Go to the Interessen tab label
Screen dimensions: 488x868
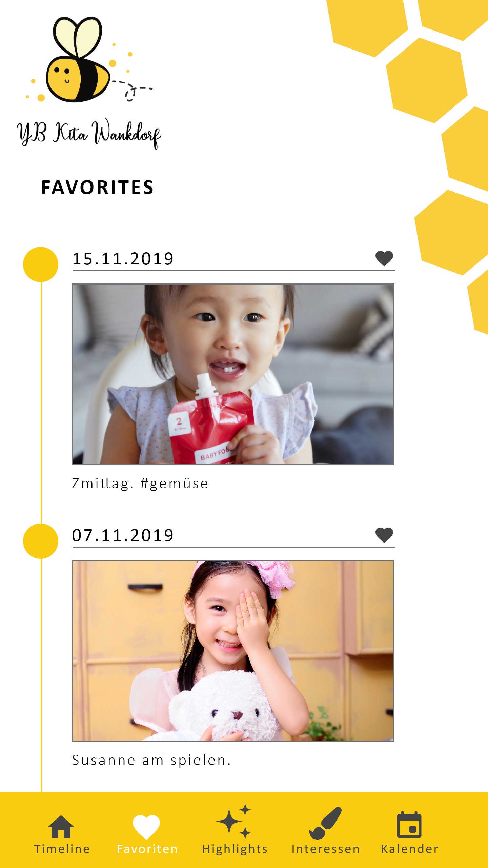326,849
